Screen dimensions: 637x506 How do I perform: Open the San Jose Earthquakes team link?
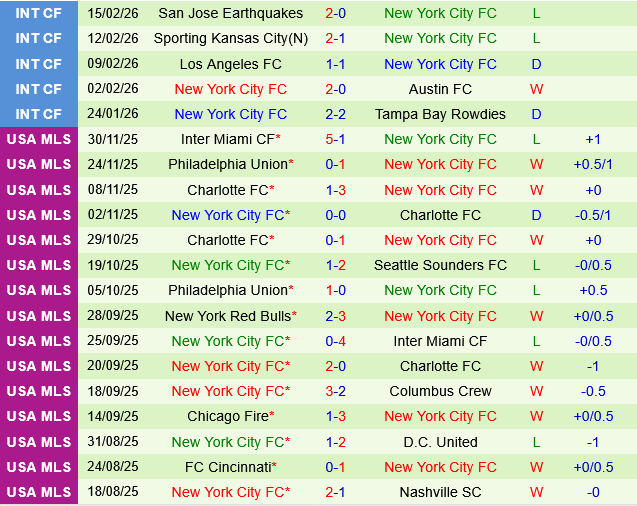[230, 14]
